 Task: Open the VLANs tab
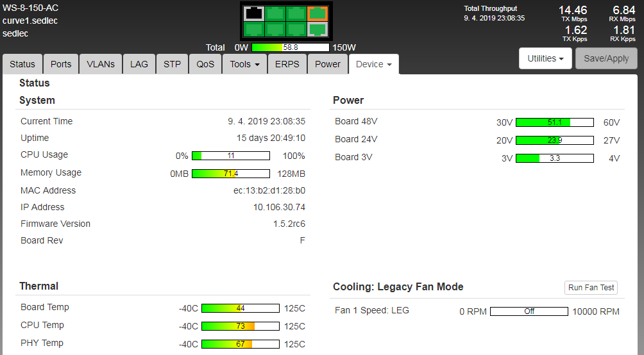101,64
